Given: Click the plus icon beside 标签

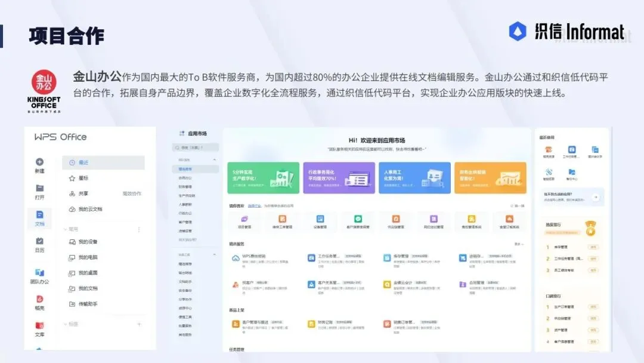Looking at the screenshot, I should tap(139, 324).
